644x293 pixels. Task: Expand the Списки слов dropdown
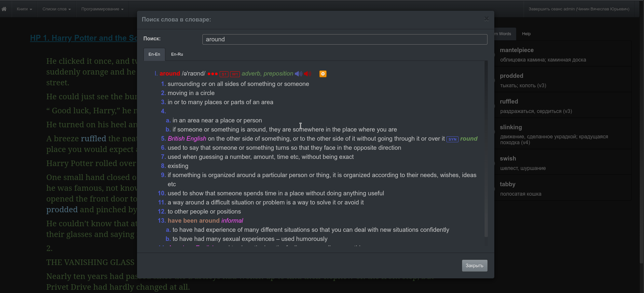57,9
